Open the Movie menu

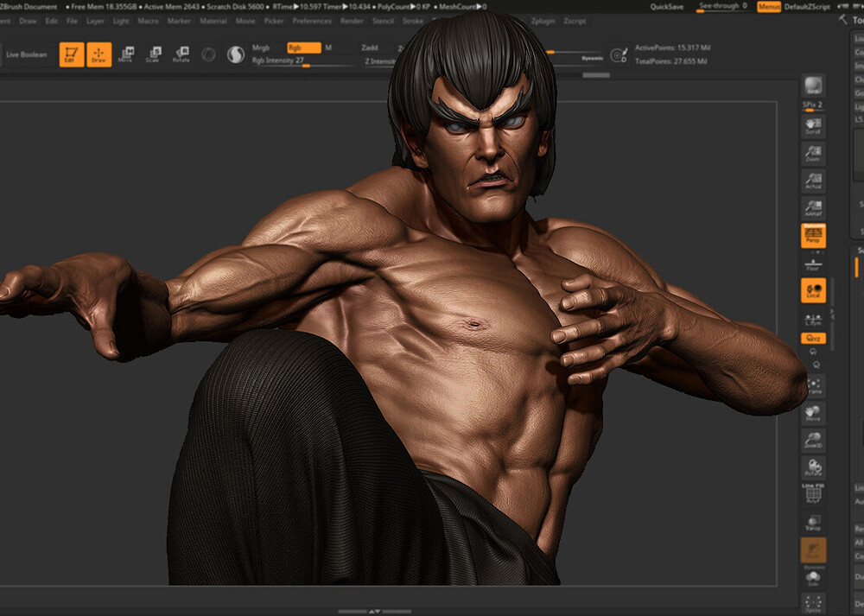245,21
